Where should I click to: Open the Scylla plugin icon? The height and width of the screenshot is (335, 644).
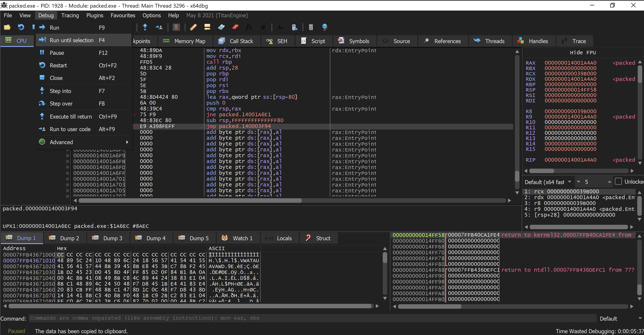click(176, 27)
